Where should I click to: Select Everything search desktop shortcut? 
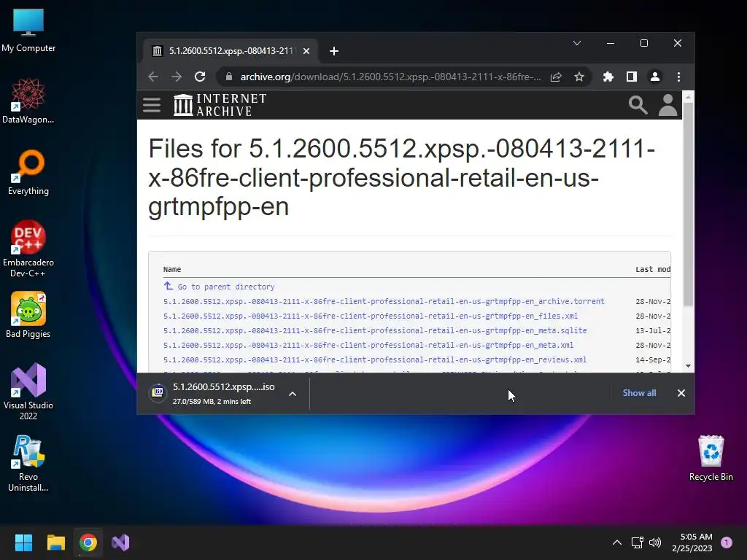coord(28,172)
